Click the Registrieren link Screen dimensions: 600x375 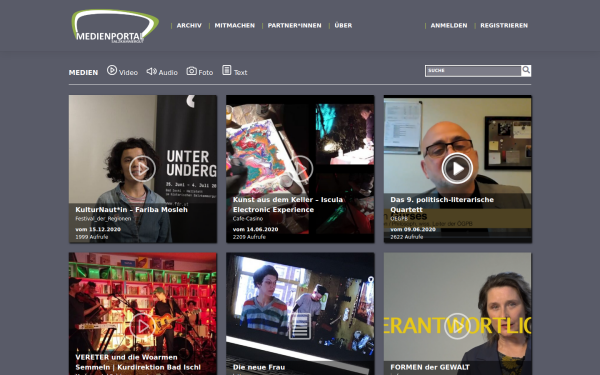504,26
